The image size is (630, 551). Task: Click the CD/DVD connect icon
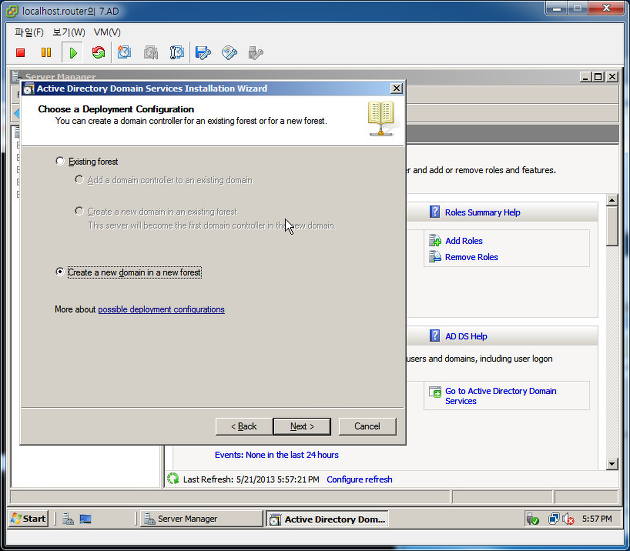pos(229,53)
